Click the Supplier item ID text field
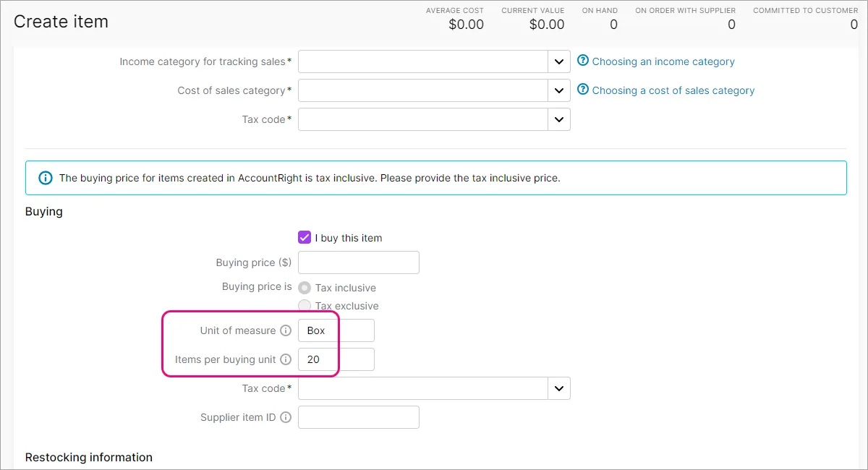This screenshot has width=868, height=470. click(x=359, y=417)
